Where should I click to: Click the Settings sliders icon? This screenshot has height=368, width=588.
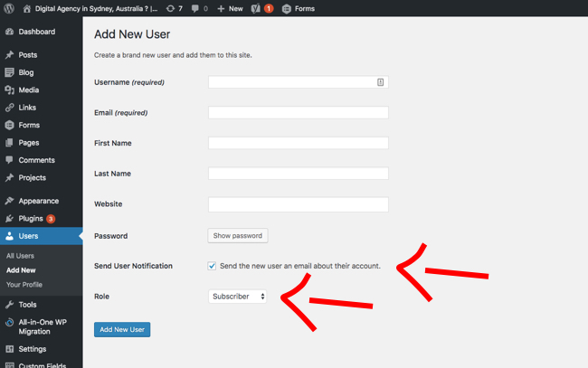pyautogui.click(x=10, y=349)
